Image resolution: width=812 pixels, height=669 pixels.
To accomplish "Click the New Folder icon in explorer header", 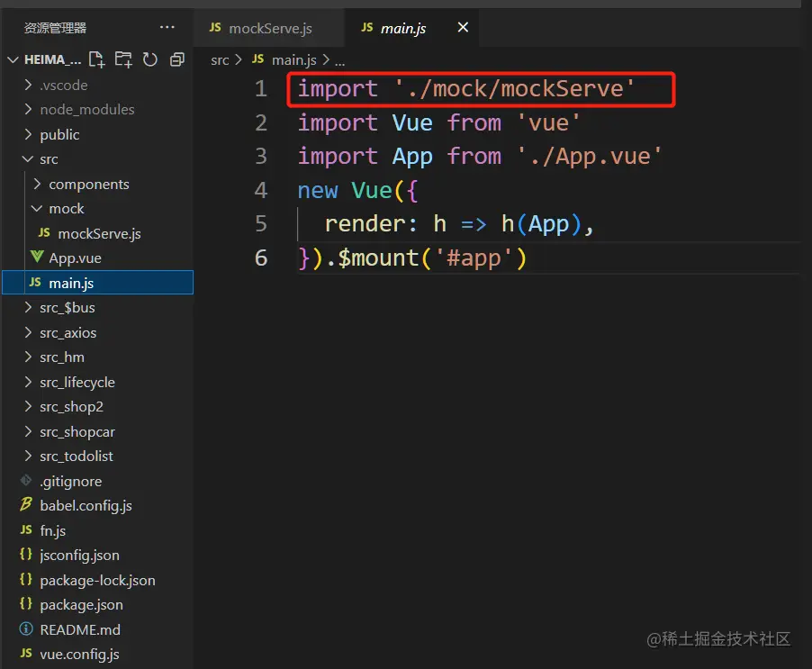I will 123,60.
